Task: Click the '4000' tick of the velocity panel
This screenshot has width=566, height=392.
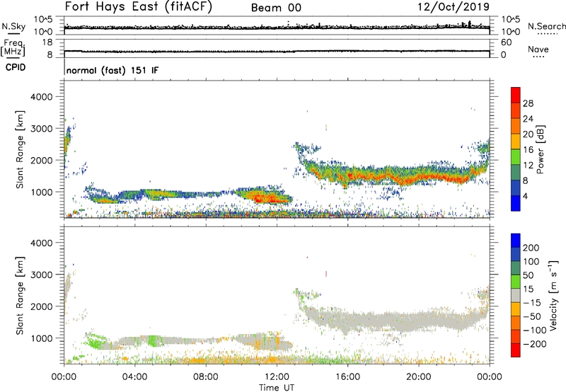Action: coord(42,243)
